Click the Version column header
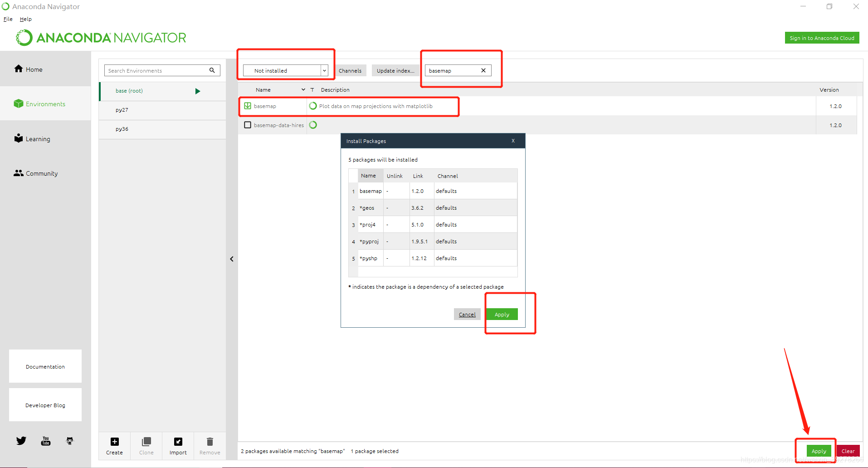The height and width of the screenshot is (468, 868). [x=829, y=89]
